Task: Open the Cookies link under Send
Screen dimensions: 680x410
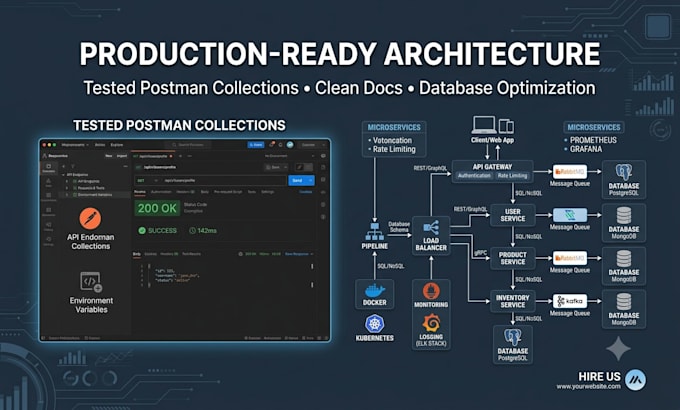Action: 306,192
